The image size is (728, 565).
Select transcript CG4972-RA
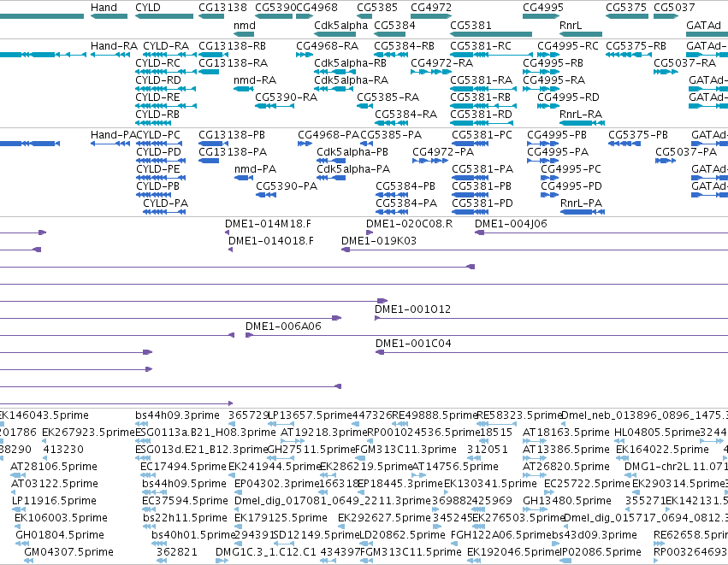click(441, 63)
